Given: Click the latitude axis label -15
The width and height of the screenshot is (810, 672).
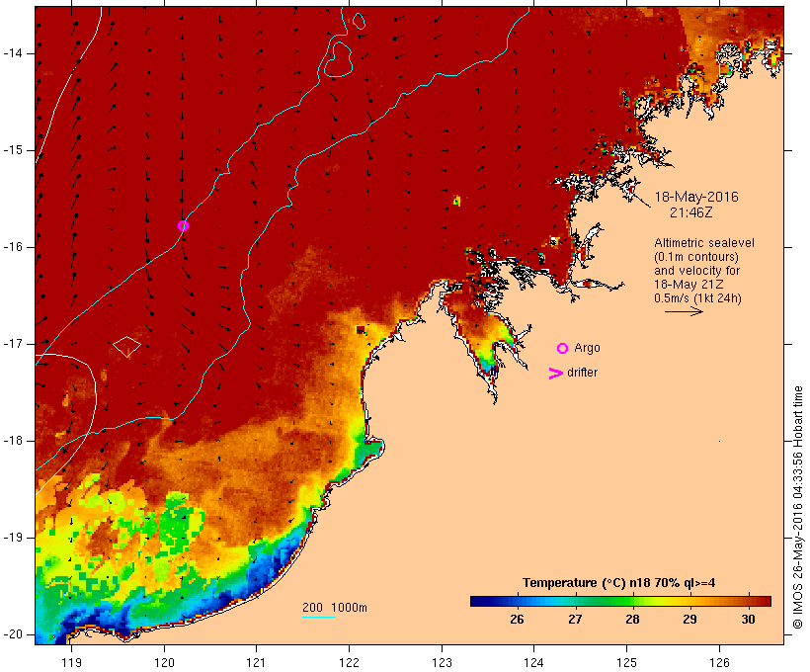Looking at the screenshot, I should (13, 150).
